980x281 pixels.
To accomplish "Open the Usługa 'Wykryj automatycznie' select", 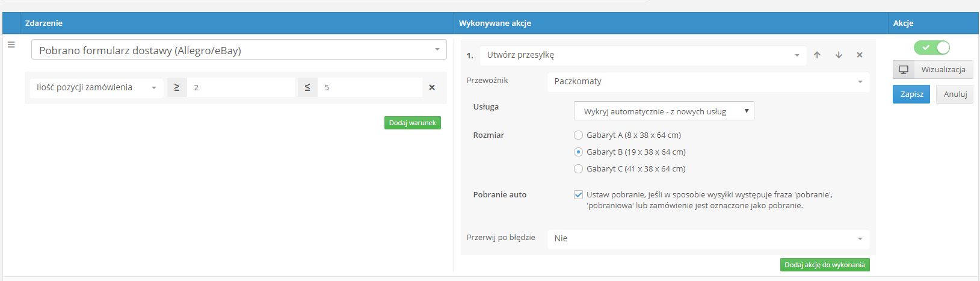I will [x=664, y=111].
